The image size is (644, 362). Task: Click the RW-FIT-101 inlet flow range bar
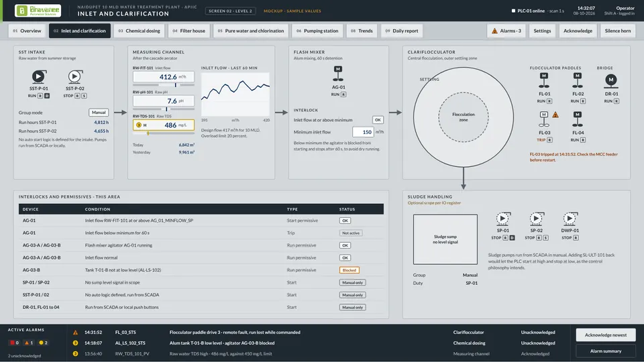[x=164, y=85]
